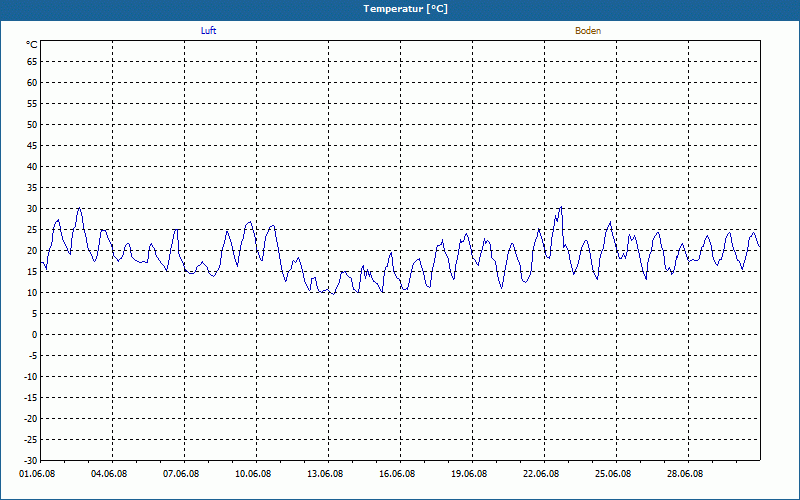Click the 40 y-axis value
The height and width of the screenshot is (500, 800).
32,167
